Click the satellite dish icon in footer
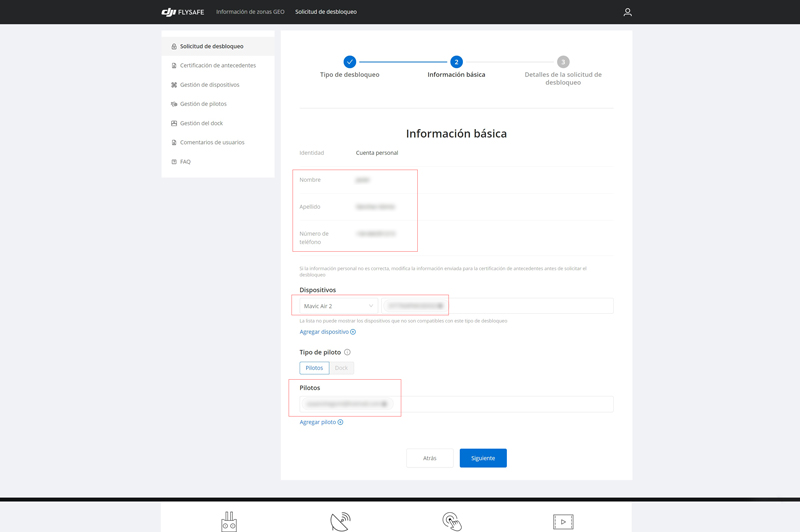 point(340,521)
